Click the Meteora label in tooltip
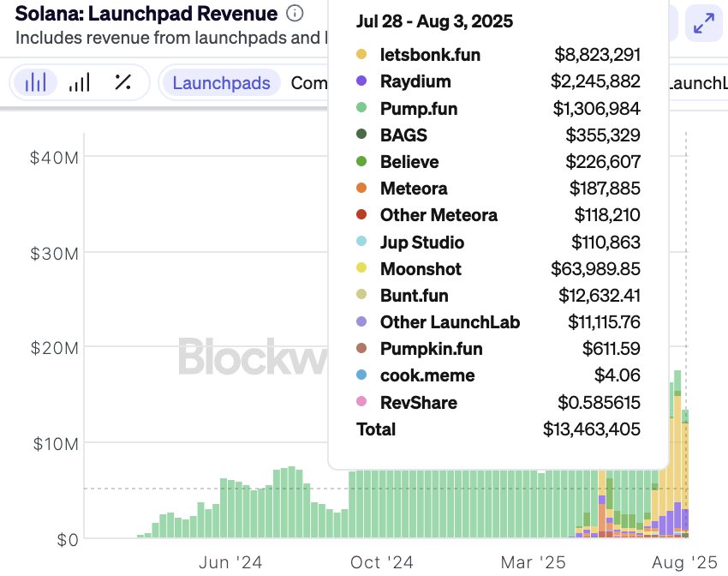 (x=414, y=188)
